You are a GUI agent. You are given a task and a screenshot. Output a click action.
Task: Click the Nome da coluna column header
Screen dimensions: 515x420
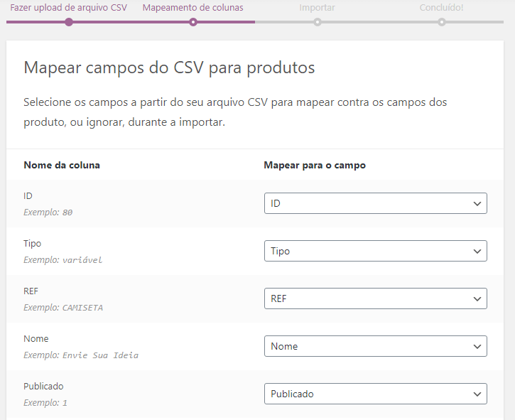click(62, 165)
